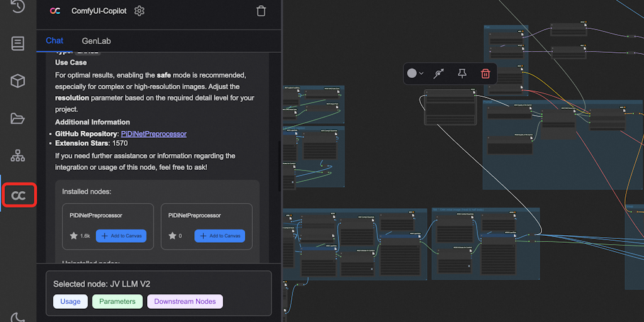Open the node map hierarchy icon
644x322 pixels.
[x=18, y=155]
